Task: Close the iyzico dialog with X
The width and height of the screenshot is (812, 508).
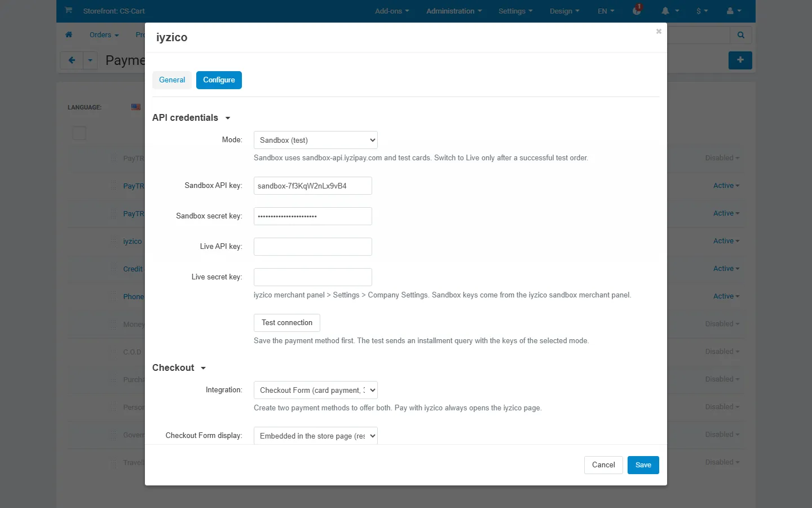Action: [x=659, y=32]
